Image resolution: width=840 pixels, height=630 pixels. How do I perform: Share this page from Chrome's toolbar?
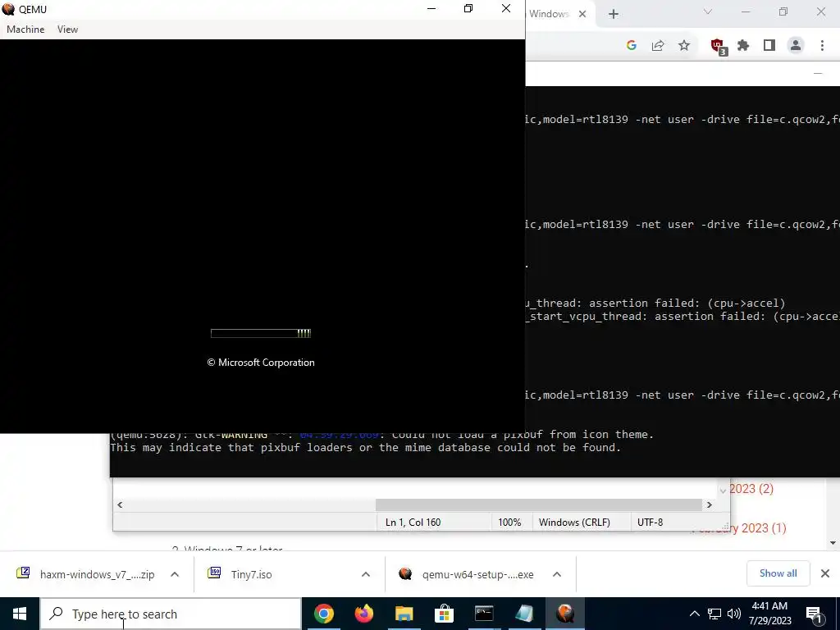coord(658,46)
